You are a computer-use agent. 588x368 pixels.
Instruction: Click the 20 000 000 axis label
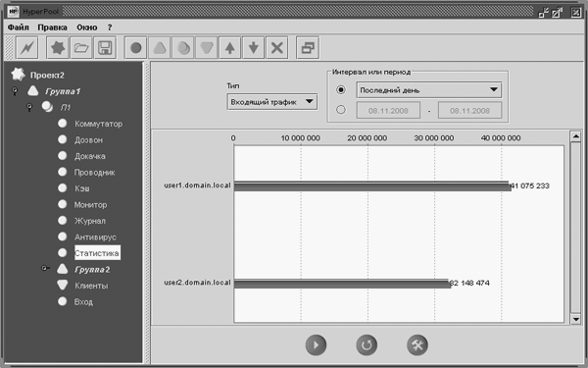click(367, 137)
